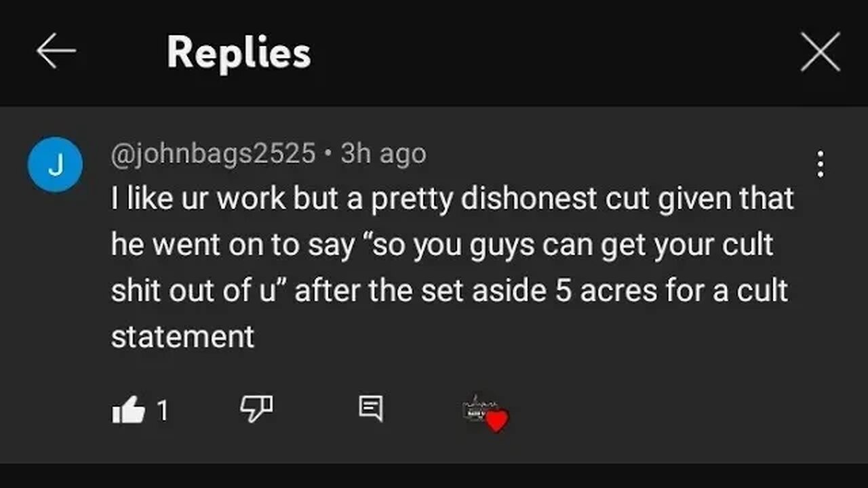Reply using the comment bubble icon
The image size is (868, 488).
click(x=370, y=409)
